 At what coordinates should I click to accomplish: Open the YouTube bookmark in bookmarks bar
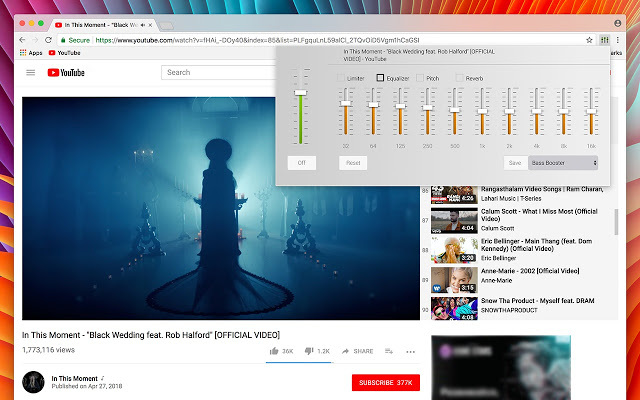[x=63, y=52]
